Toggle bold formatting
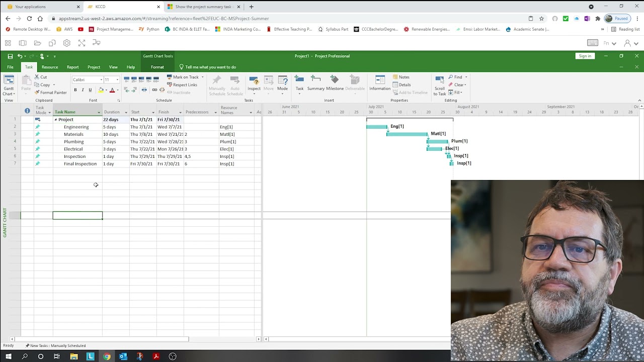Viewport: 644px width, 362px height. pos(75,90)
